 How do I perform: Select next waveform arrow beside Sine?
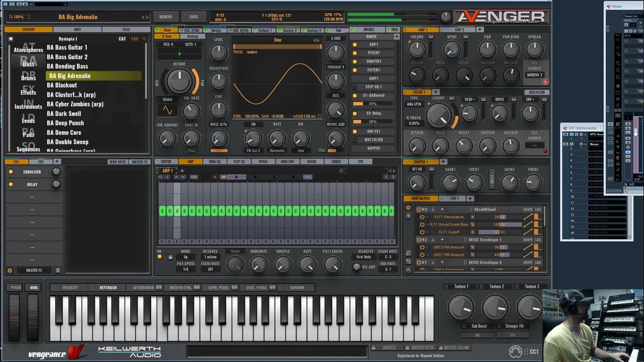[x=318, y=40]
